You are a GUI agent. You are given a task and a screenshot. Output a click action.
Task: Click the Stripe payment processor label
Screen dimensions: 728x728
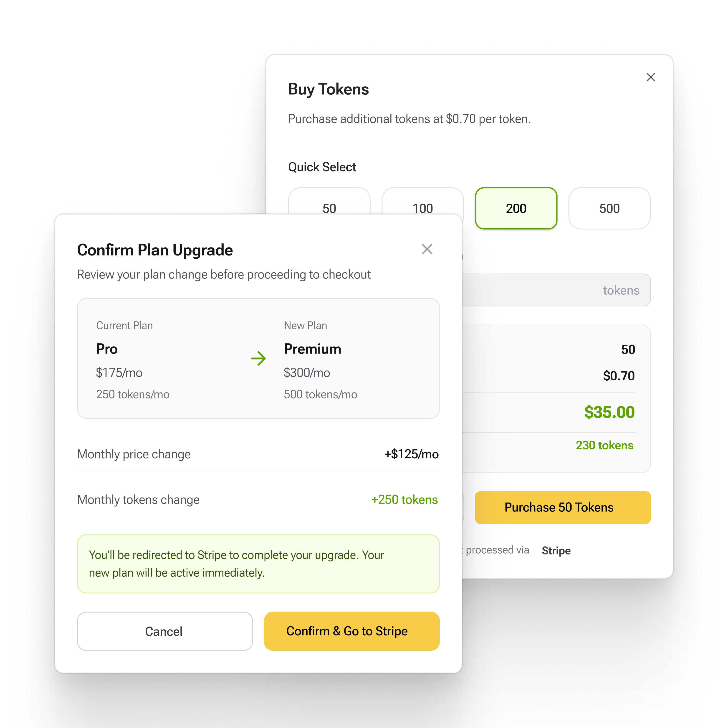(556, 551)
